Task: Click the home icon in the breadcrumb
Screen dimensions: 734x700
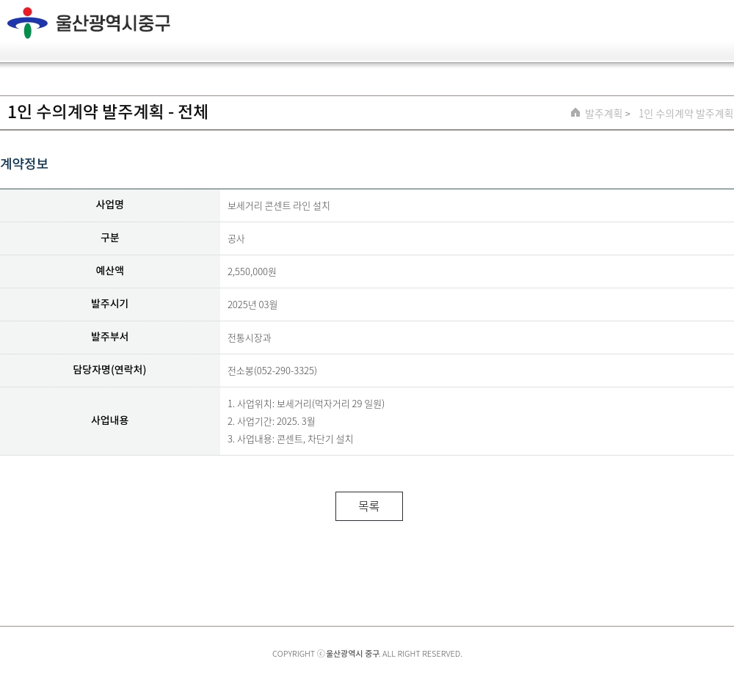Action: click(x=575, y=112)
